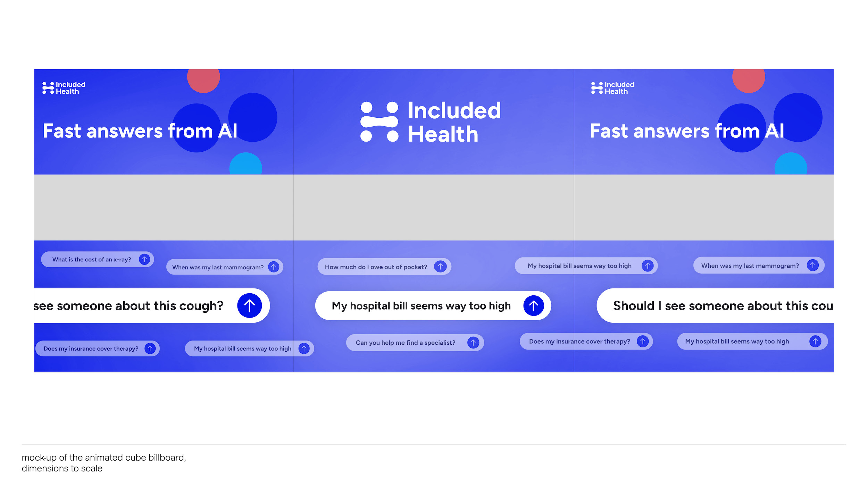Click the small Included Health logo in the right panel

tap(612, 88)
